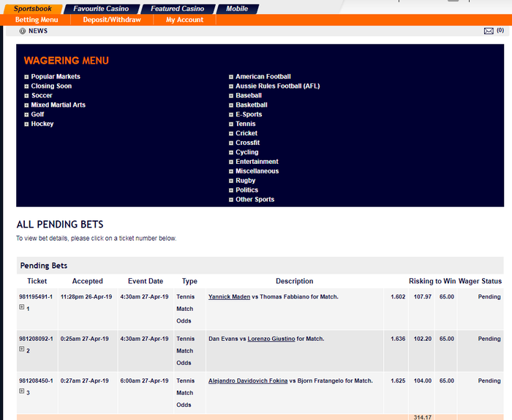Screen dimensions: 512x420
Task: Open the Betting Menu
Action: tap(37, 20)
